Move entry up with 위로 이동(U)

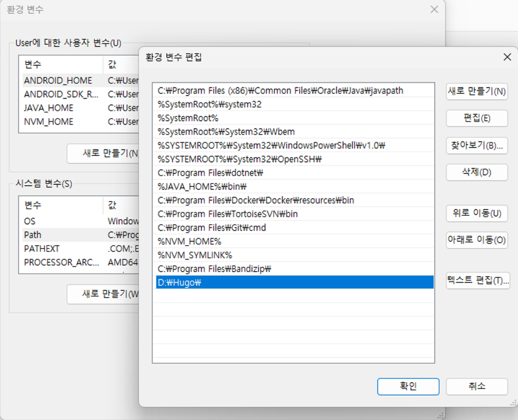pos(477,213)
